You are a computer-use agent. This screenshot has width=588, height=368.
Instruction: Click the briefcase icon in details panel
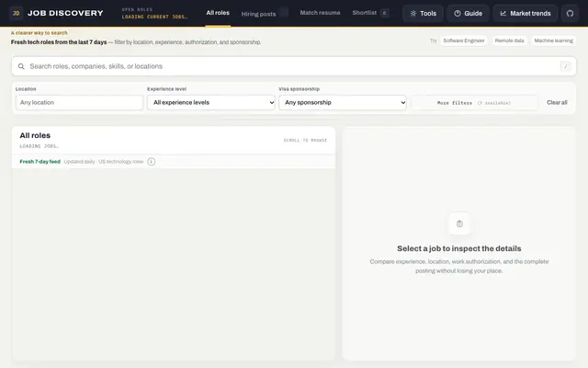coord(459,224)
